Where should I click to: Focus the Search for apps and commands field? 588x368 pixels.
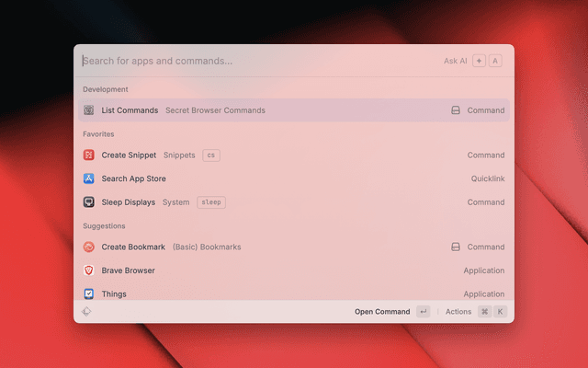(x=259, y=61)
